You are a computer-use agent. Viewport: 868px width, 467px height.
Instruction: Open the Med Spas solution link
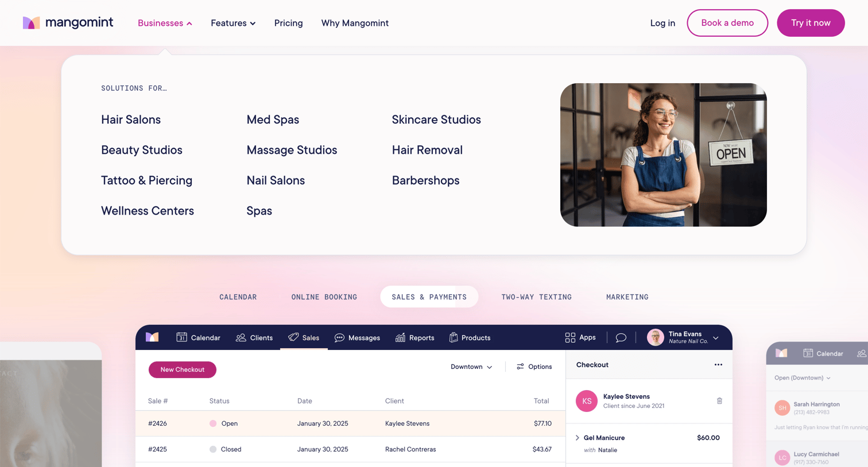coord(273,119)
